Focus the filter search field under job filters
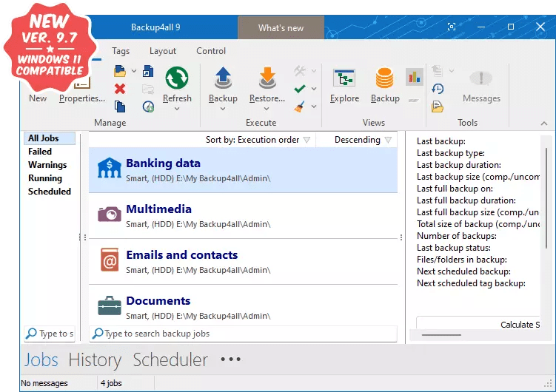This screenshot has width=556, height=392. click(x=50, y=334)
